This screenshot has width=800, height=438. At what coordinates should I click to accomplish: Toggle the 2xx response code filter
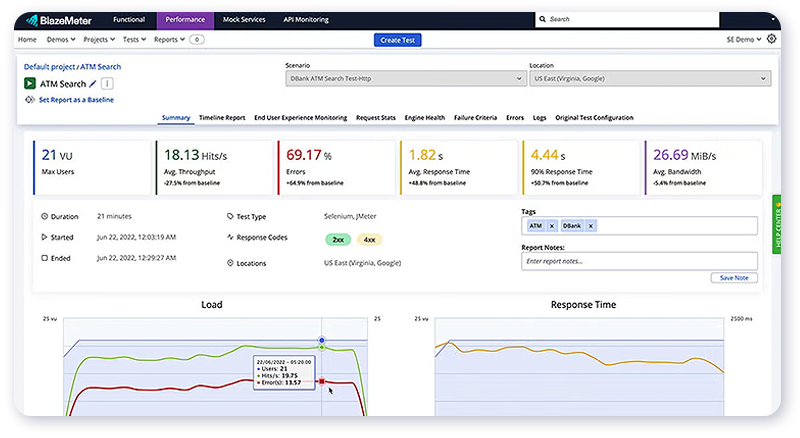click(x=339, y=240)
